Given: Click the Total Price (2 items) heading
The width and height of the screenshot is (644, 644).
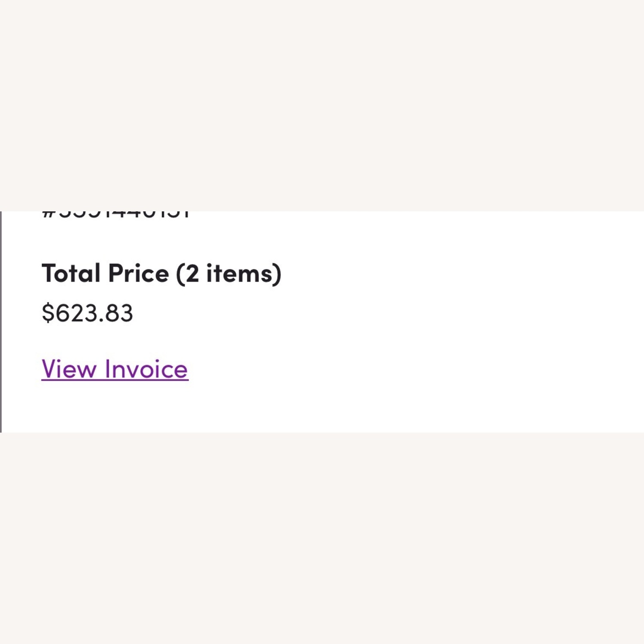Looking at the screenshot, I should coord(161,273).
